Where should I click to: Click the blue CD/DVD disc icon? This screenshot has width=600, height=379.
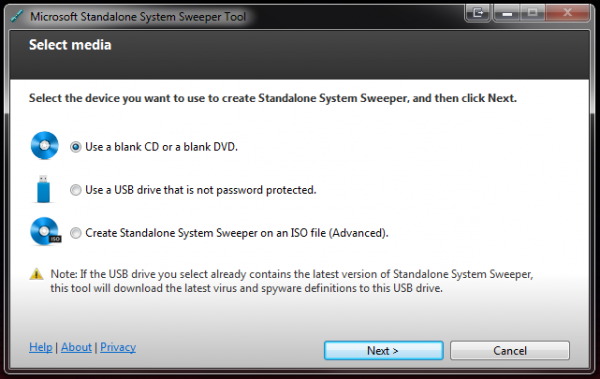coord(45,145)
